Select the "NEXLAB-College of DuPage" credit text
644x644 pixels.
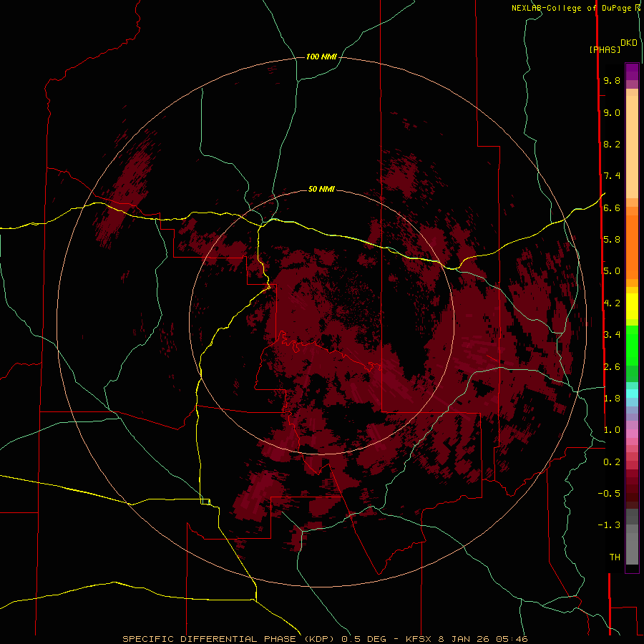point(571,8)
